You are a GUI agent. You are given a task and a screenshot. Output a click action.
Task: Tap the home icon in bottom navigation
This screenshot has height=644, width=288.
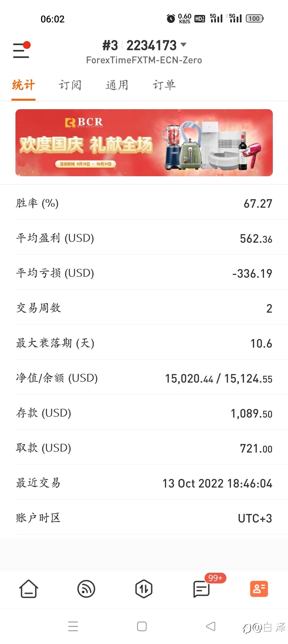pyautogui.click(x=29, y=588)
